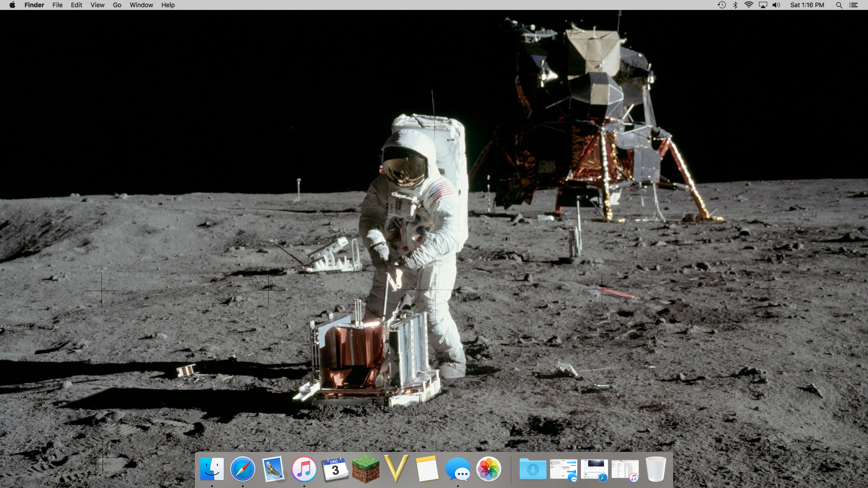Open Spotlight search magnifier
Image resolution: width=868 pixels, height=488 pixels.
839,5
